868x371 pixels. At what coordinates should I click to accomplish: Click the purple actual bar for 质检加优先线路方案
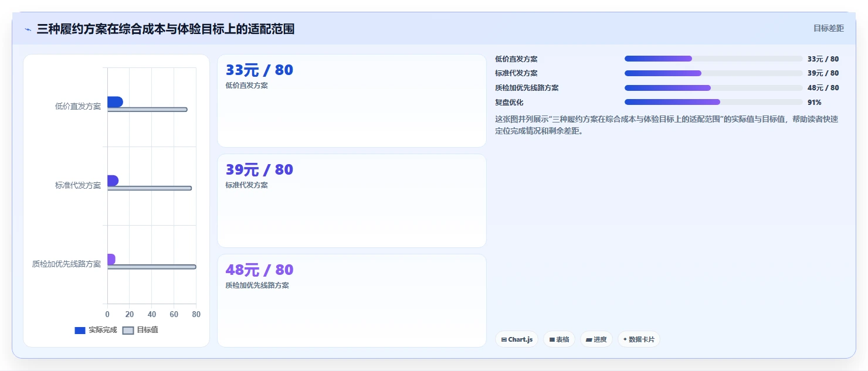click(111, 259)
